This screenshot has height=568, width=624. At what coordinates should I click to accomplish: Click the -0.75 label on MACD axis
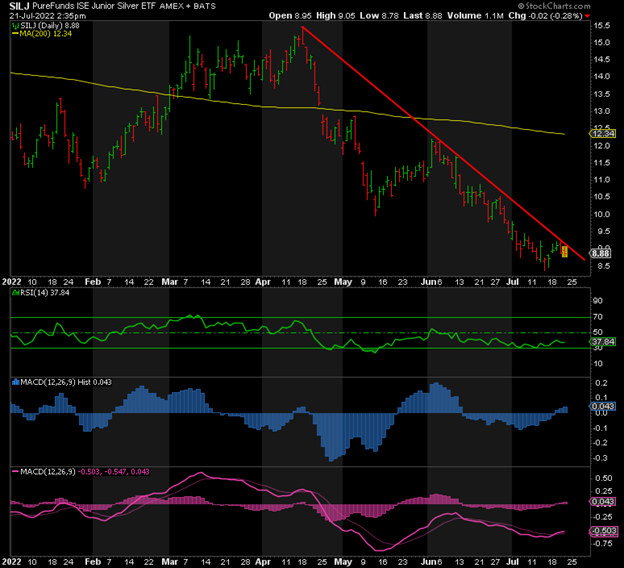pos(603,543)
